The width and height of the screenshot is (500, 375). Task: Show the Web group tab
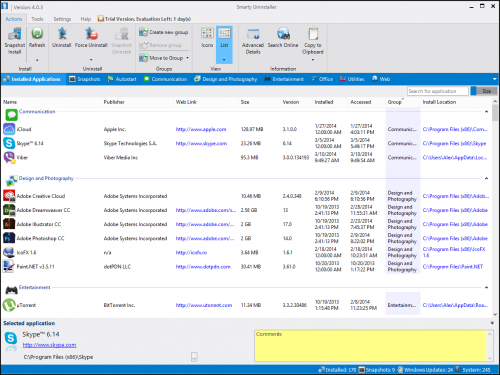pyautogui.click(x=381, y=79)
